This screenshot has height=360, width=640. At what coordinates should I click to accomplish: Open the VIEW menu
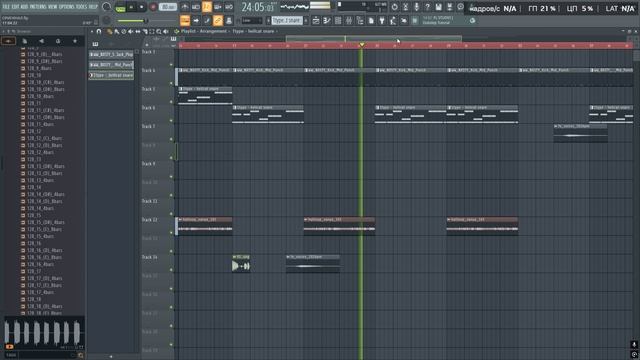[x=53, y=7]
